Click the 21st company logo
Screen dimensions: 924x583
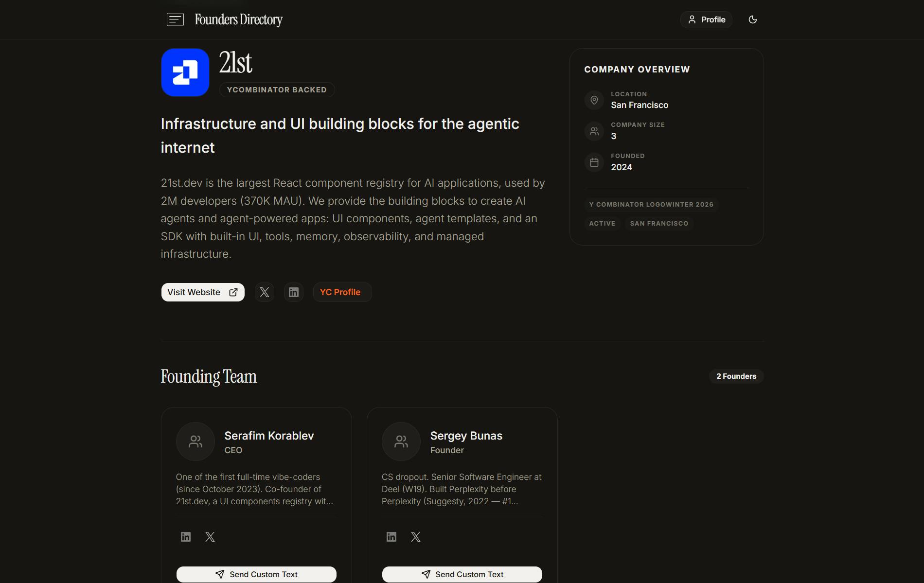[x=185, y=72]
